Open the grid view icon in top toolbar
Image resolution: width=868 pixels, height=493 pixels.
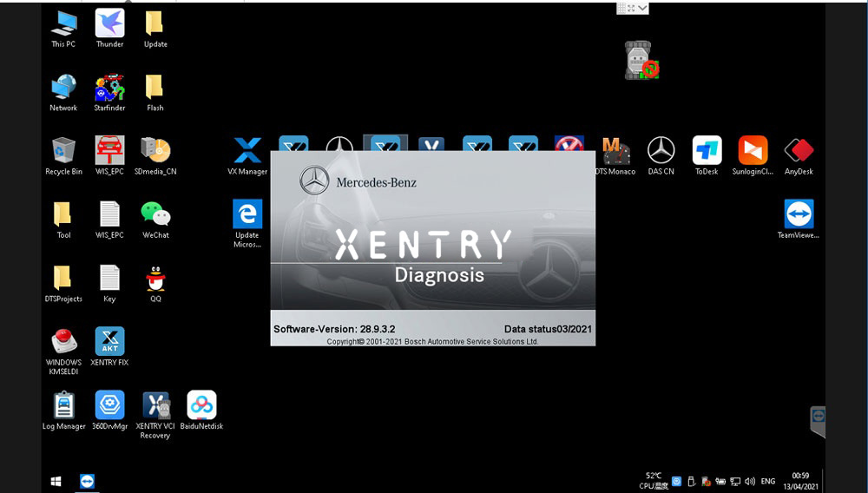coord(621,8)
